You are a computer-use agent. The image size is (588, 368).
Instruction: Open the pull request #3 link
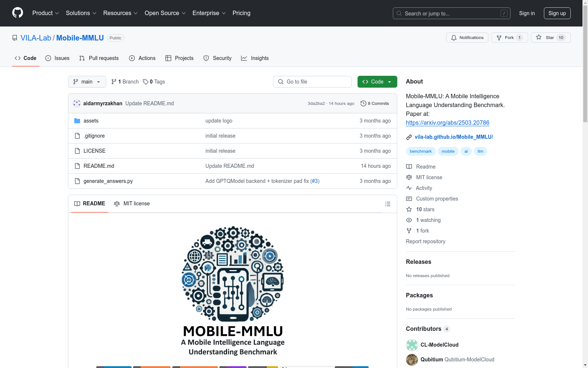tap(315, 181)
